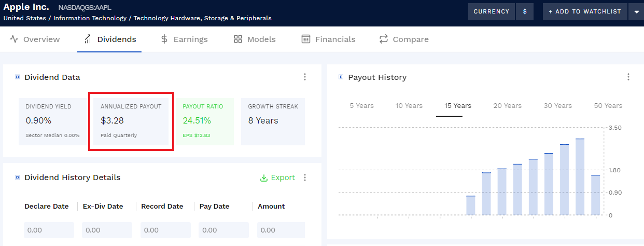Add Apple to watchlist
The height and width of the screenshot is (246, 644).
584,11
